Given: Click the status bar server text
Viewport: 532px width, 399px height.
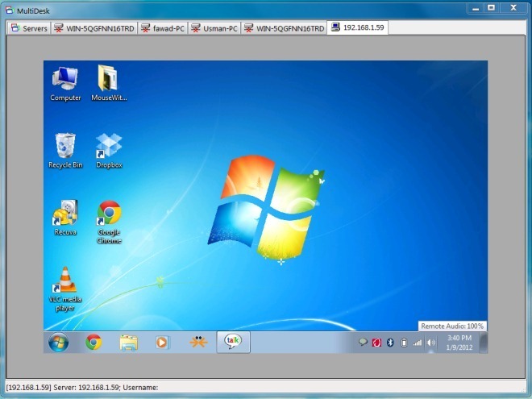Looking at the screenshot, I should click(x=82, y=387).
